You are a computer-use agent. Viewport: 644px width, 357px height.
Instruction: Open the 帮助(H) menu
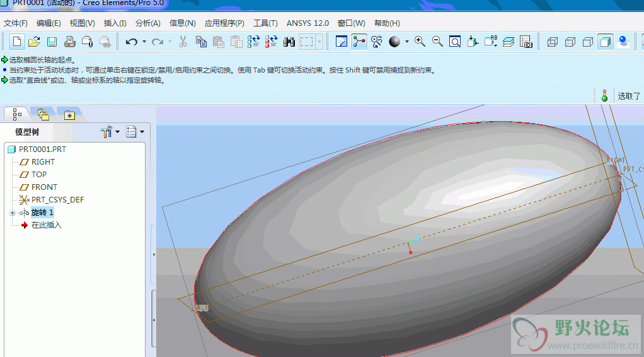point(387,23)
